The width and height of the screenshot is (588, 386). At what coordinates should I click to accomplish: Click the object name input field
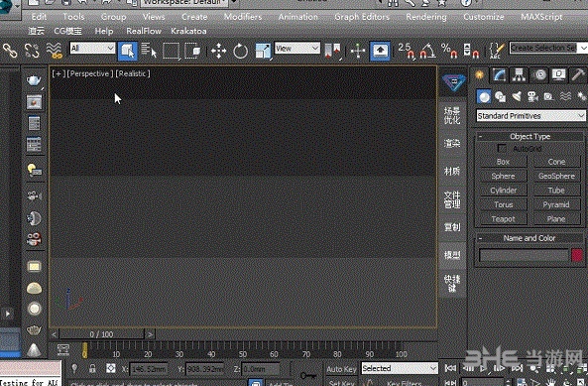[524, 255]
